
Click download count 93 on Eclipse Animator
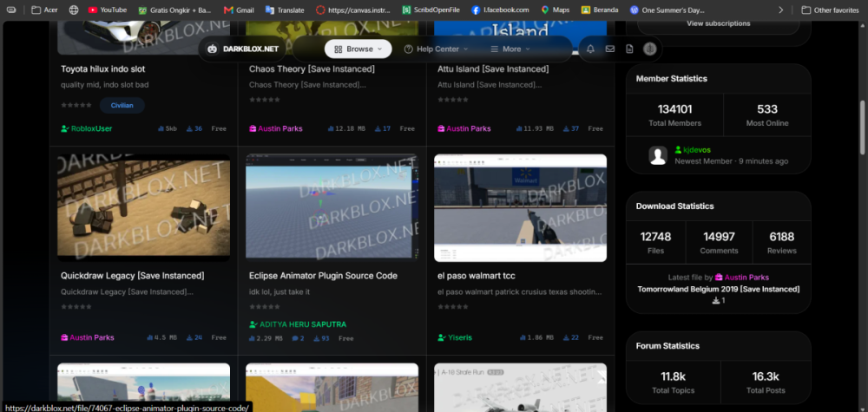pos(322,338)
